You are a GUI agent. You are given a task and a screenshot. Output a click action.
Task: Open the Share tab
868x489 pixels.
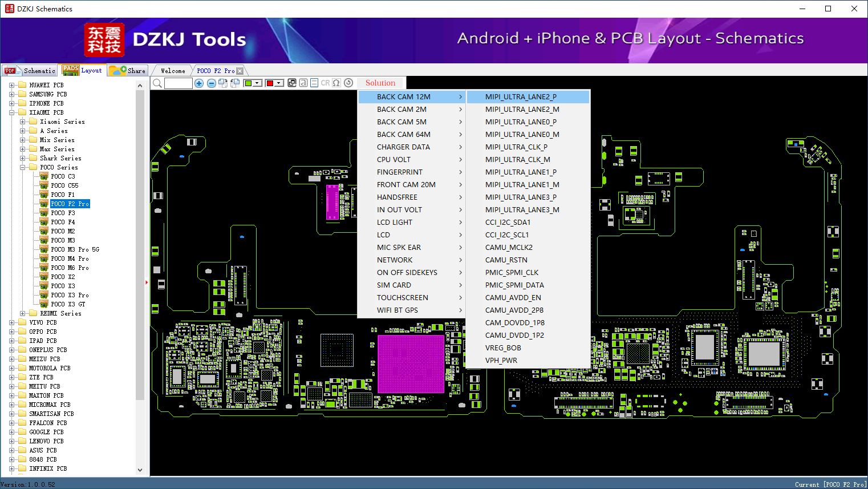pyautogui.click(x=128, y=71)
